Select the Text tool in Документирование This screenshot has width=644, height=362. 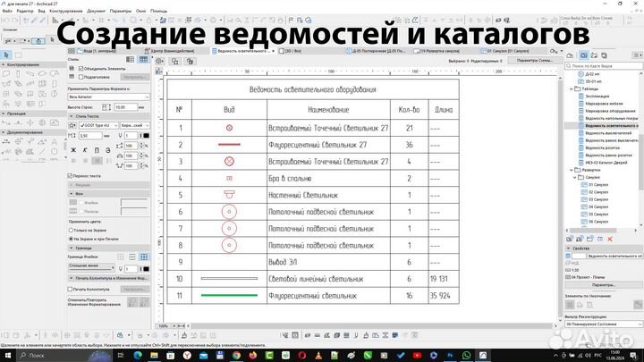[55, 141]
